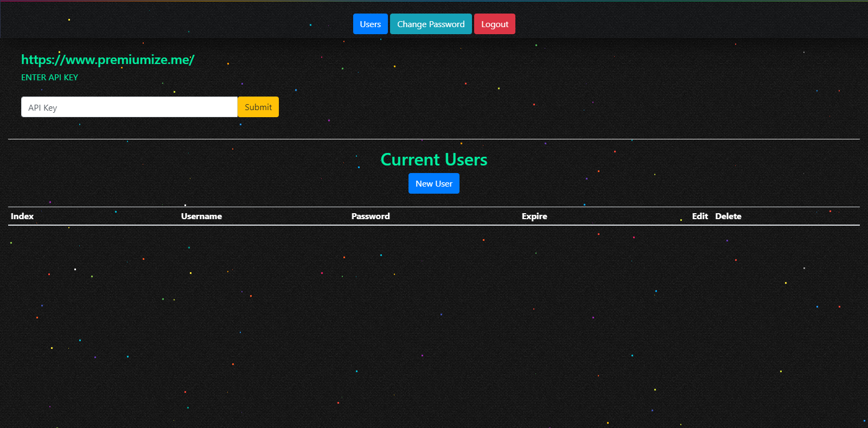
Task: Submit the API key
Action: (x=258, y=107)
